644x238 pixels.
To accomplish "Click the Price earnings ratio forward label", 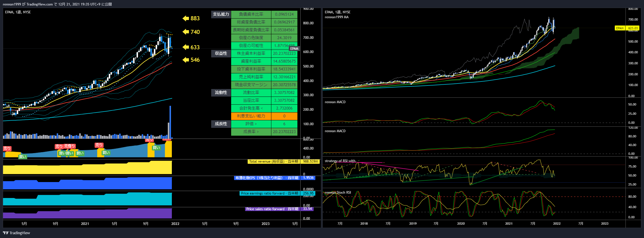I will coord(270,193).
